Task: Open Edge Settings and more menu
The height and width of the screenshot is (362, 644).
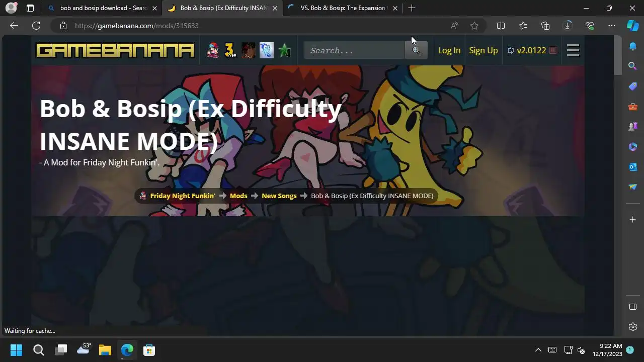Action: 612,26
